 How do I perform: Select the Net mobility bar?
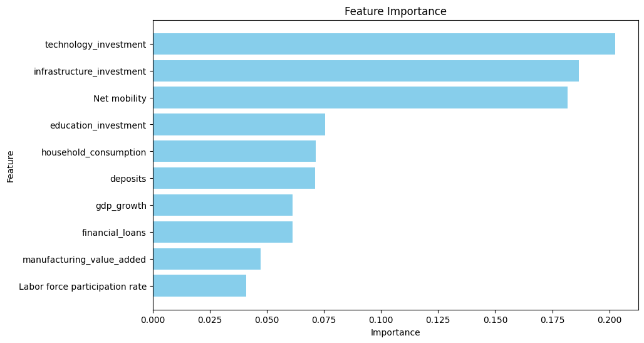tap(360, 98)
